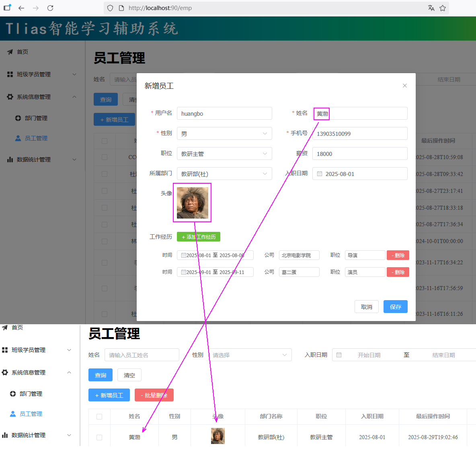Close the 新增员工 dialog with X icon

pos(405,86)
